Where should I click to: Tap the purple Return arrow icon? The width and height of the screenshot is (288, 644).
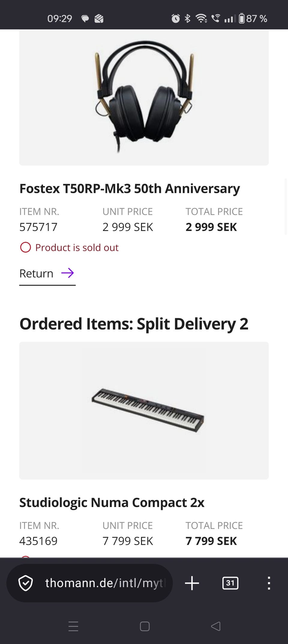[x=67, y=273]
